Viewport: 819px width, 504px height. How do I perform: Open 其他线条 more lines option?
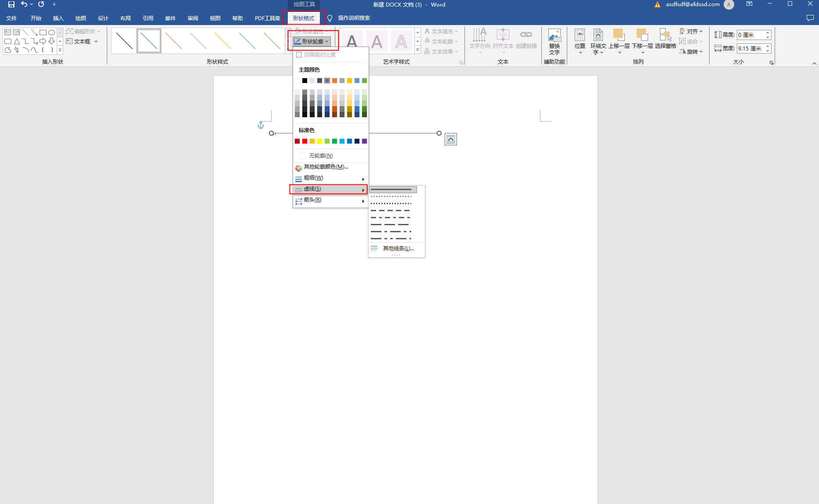pos(396,248)
